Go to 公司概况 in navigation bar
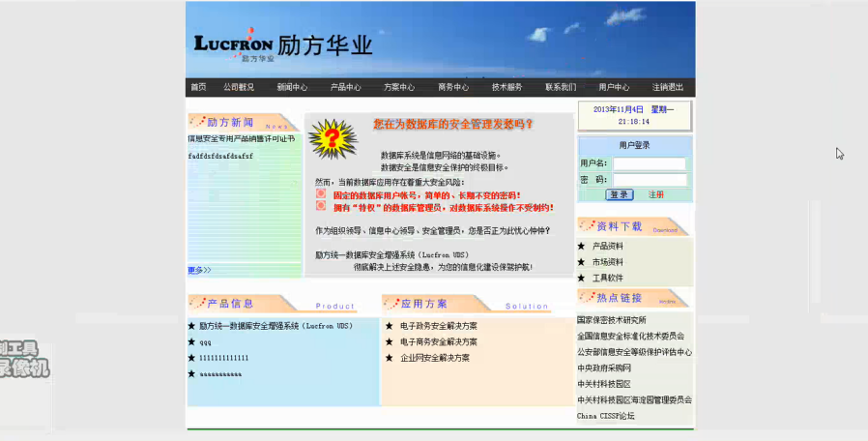The width and height of the screenshot is (868, 441). pyautogui.click(x=239, y=87)
